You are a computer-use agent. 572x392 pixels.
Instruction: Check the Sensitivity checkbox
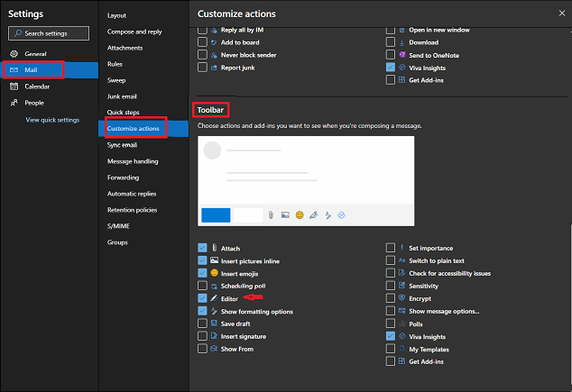391,286
